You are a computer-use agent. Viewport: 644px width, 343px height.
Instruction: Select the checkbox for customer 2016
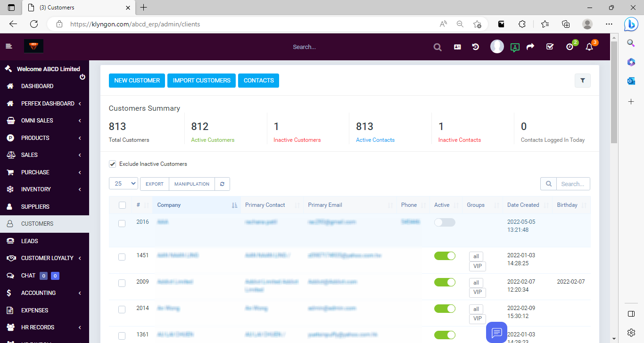coord(122,223)
